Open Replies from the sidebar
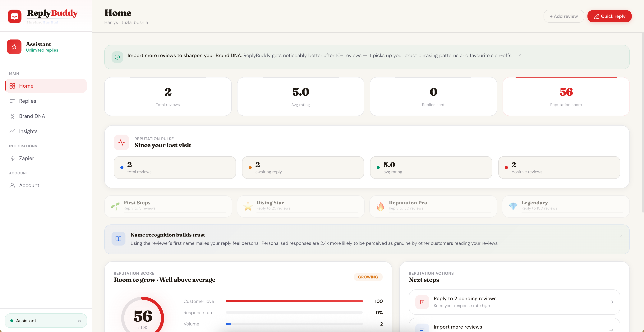This screenshot has width=644, height=332. tap(27, 101)
